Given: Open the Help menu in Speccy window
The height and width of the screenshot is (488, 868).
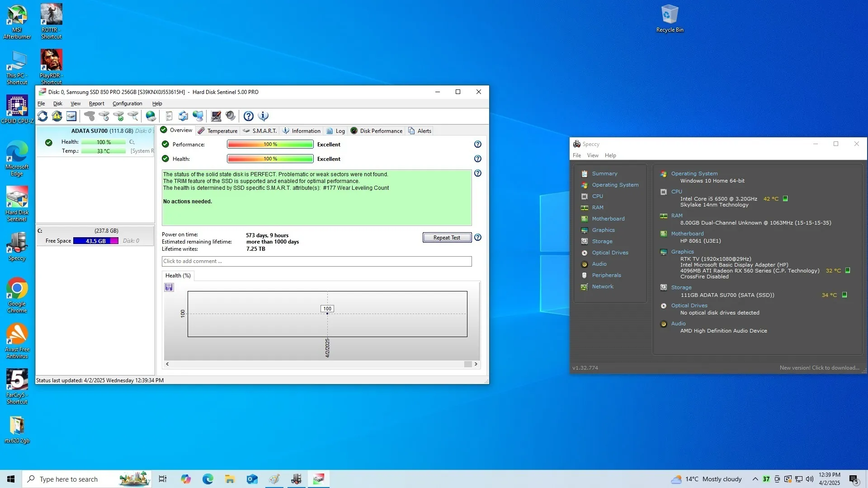Looking at the screenshot, I should click(x=610, y=155).
